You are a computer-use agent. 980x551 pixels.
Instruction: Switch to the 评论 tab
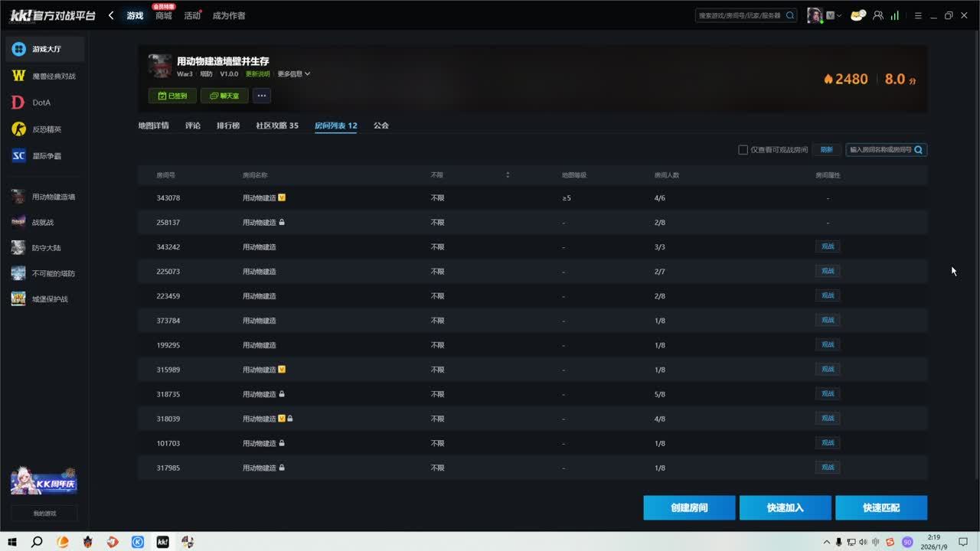193,126
